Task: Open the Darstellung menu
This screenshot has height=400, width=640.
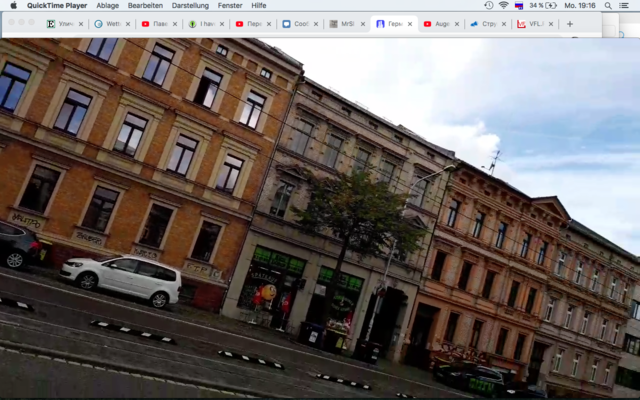Action: point(190,5)
